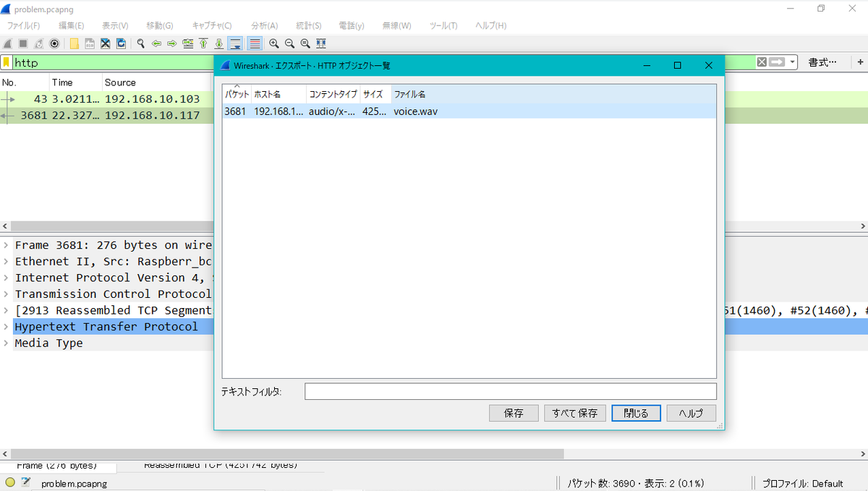Click the 保存 button
This screenshot has height=491, width=868.
click(x=514, y=413)
